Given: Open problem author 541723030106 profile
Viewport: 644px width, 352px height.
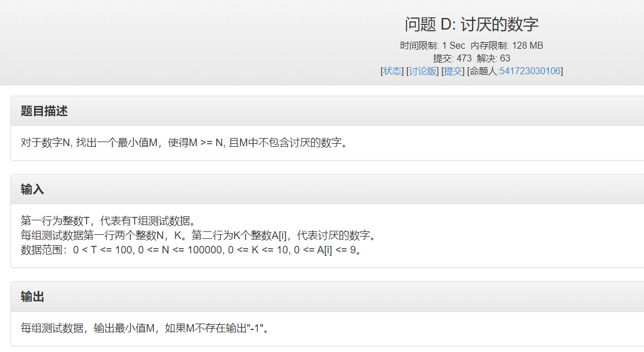Looking at the screenshot, I should 530,71.
